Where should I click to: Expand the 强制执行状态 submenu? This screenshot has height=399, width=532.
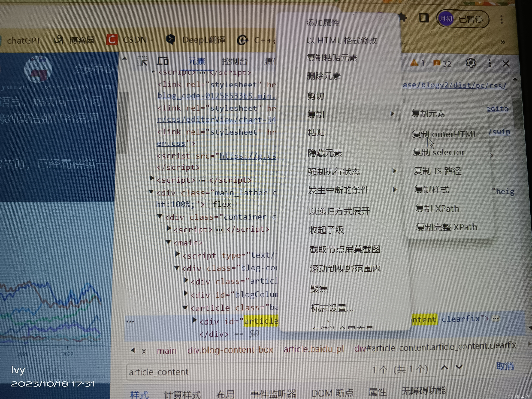tap(352, 171)
